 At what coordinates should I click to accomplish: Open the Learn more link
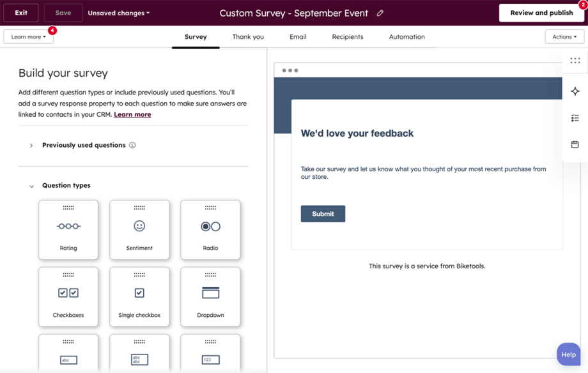[x=132, y=114]
